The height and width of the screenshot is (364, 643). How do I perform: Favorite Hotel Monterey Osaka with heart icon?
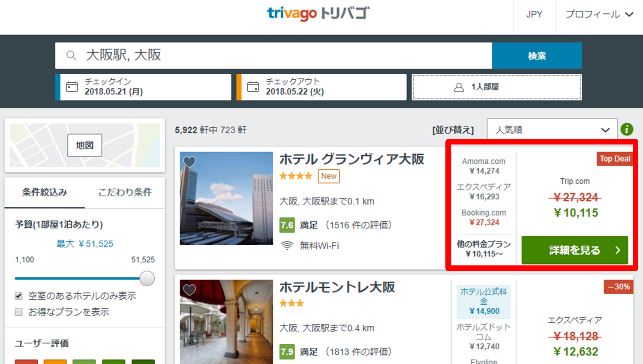coord(189,290)
